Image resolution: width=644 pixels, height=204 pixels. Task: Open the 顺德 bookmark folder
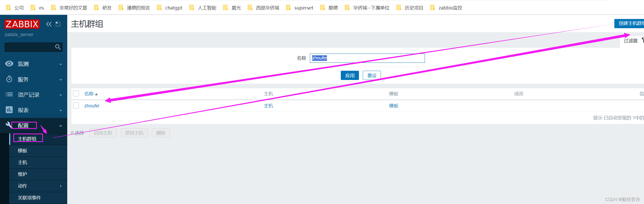click(329, 8)
